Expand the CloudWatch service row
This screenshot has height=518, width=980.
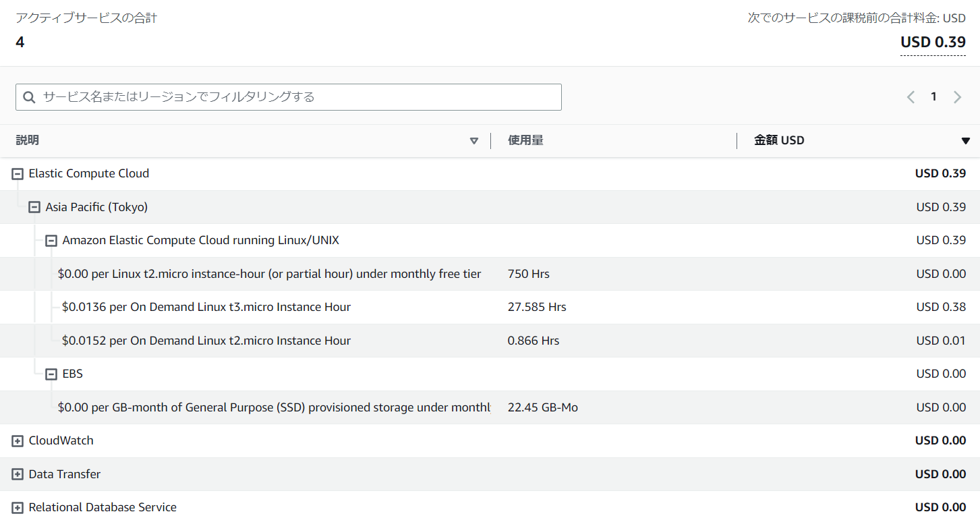[x=18, y=441]
